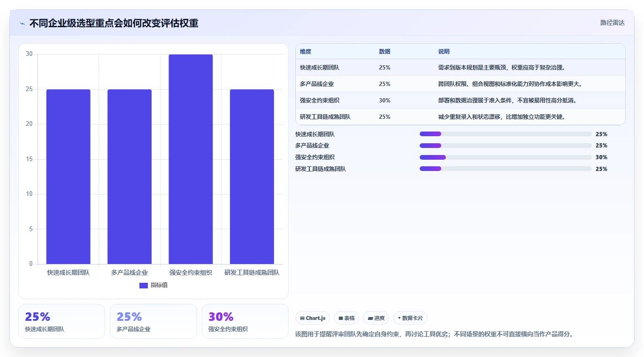Click the description 跨团队权限、组合视图
644x357 pixels.
pyautogui.click(x=510, y=84)
